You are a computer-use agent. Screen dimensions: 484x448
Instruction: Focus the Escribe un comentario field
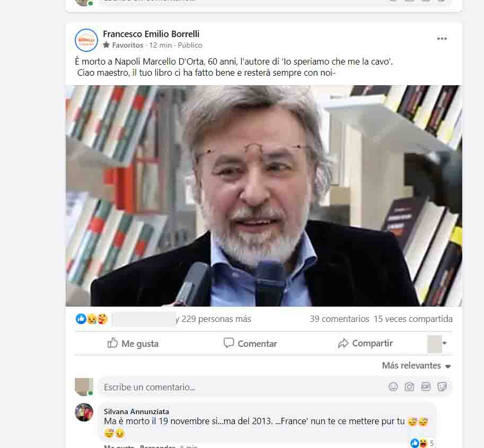(276, 387)
